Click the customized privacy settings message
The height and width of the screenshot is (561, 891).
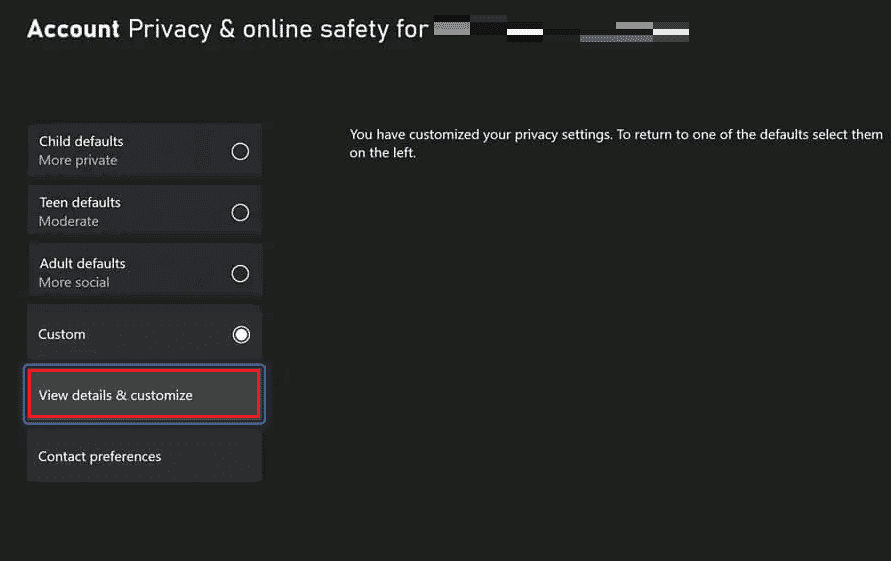pos(616,143)
